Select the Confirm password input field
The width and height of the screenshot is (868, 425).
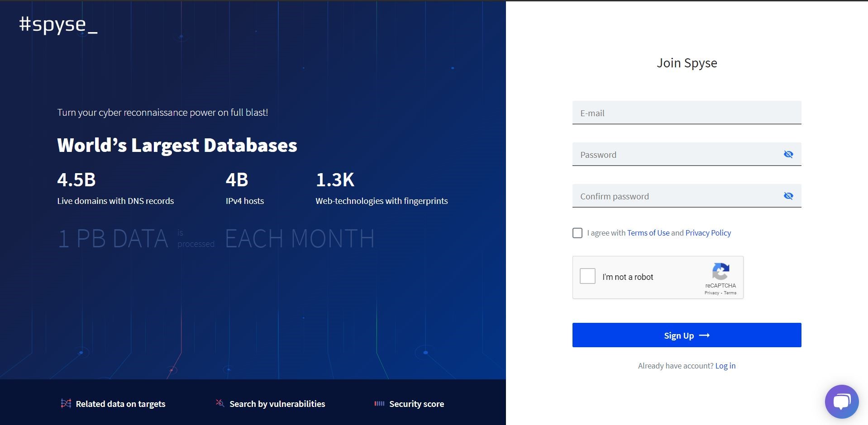(x=674, y=196)
